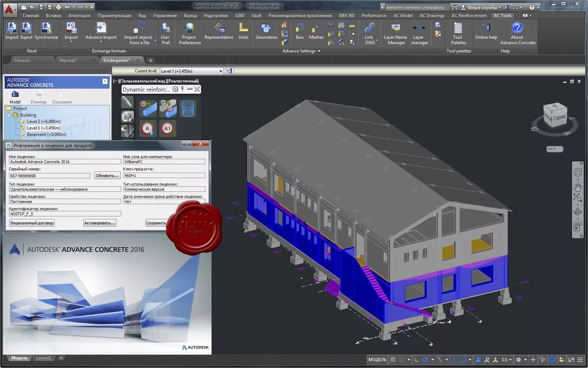Open the annotation scale 1:1 dropdown
Screen dimensions: 588x368
tap(506, 360)
